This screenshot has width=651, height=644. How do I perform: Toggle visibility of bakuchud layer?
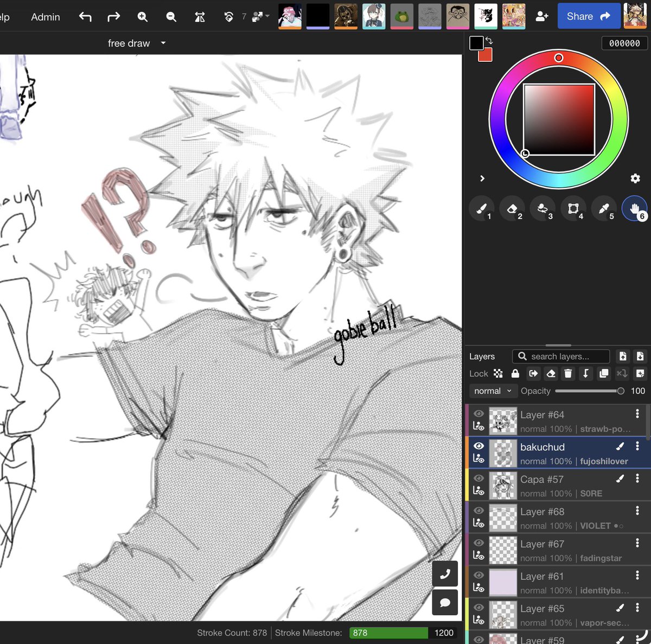[x=478, y=446]
